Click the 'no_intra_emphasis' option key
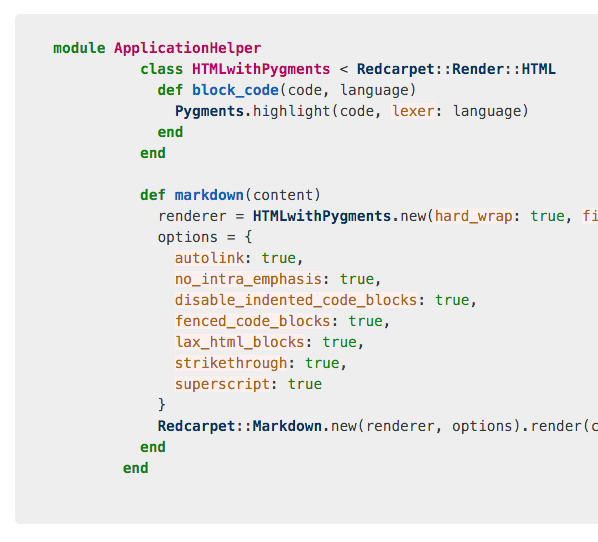The height and width of the screenshot is (542, 598). 248,279
